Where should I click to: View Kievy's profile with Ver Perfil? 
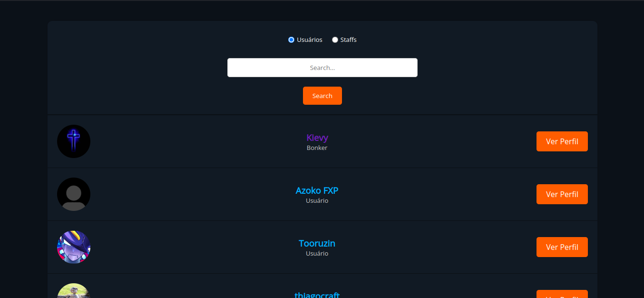tap(562, 141)
